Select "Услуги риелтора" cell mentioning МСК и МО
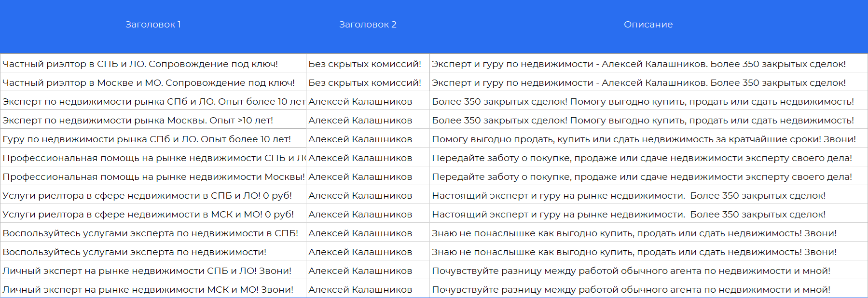Image resolution: width=868 pixels, height=298 pixels. pos(148,215)
